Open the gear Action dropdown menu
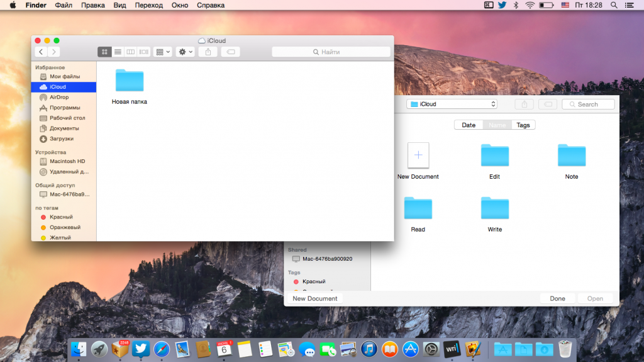The image size is (644, 362). (186, 52)
